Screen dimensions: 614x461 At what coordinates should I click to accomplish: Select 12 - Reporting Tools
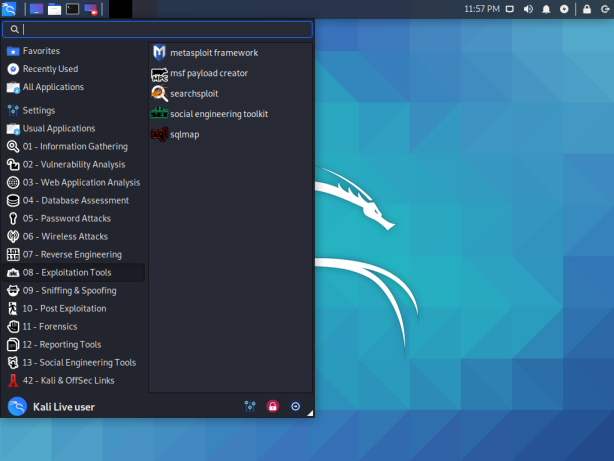(x=74, y=345)
